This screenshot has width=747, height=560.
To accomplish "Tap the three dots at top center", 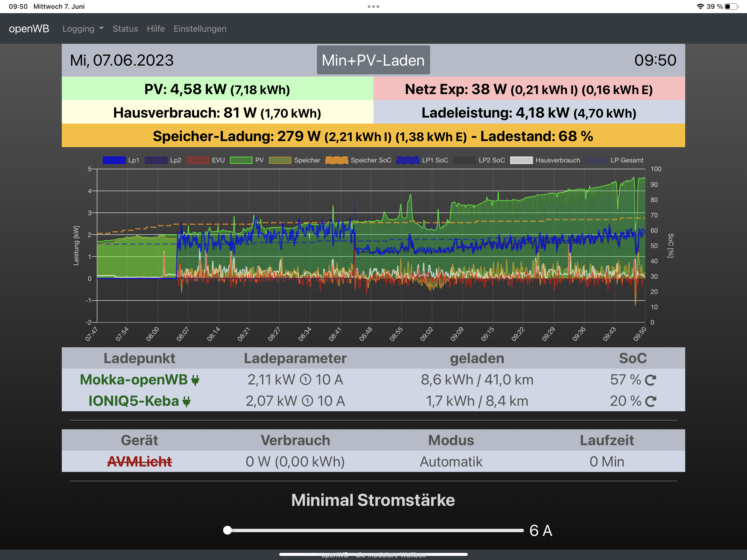I will click(x=373, y=6).
